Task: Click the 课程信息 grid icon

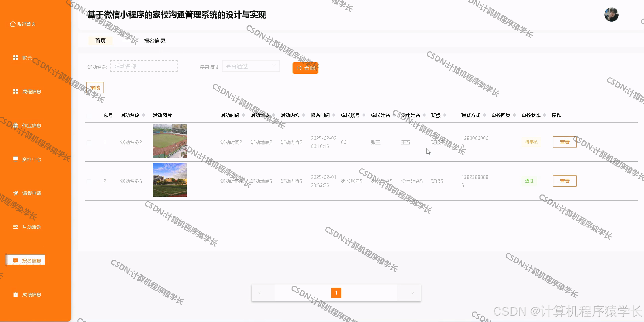Action: [16, 92]
